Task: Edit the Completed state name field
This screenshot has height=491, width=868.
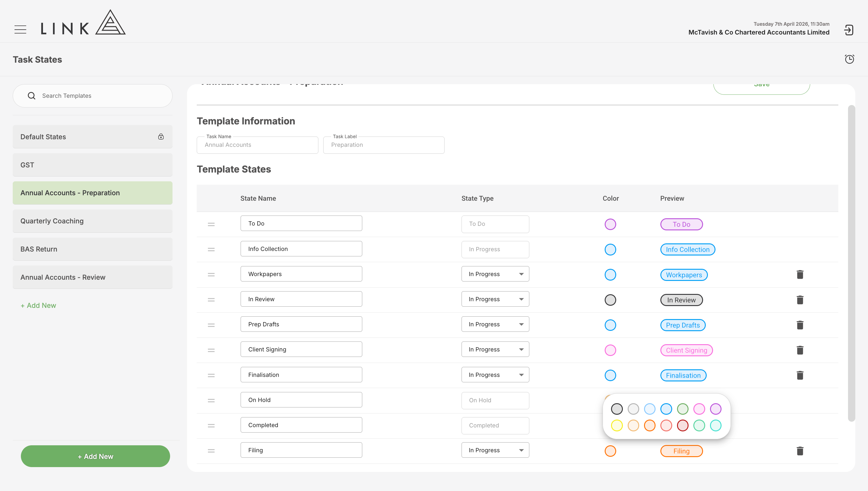Action: [x=301, y=425]
